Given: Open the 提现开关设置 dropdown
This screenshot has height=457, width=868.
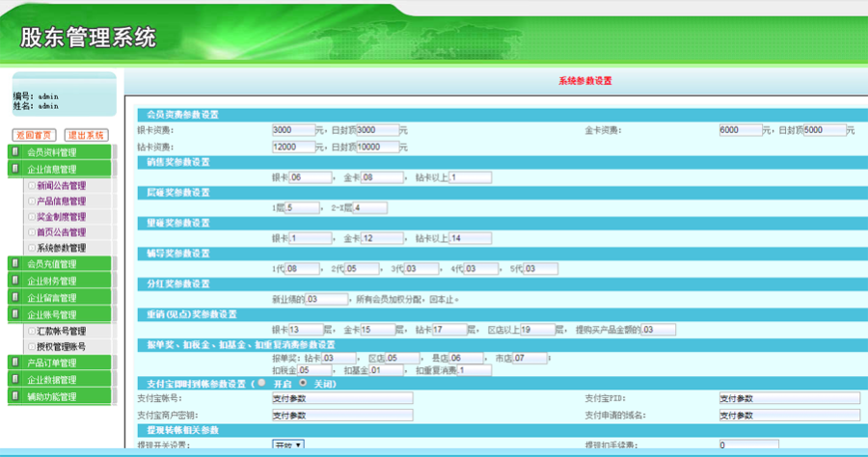Looking at the screenshot, I should pos(287,444).
